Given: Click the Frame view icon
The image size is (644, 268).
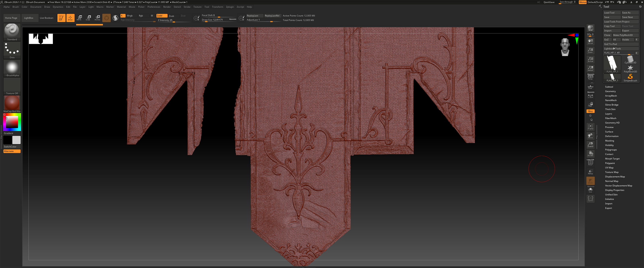Looking at the screenshot, I should 590,127.
